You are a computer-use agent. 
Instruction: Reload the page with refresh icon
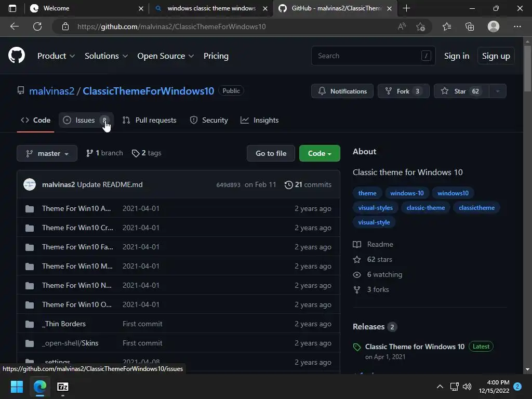point(37,26)
